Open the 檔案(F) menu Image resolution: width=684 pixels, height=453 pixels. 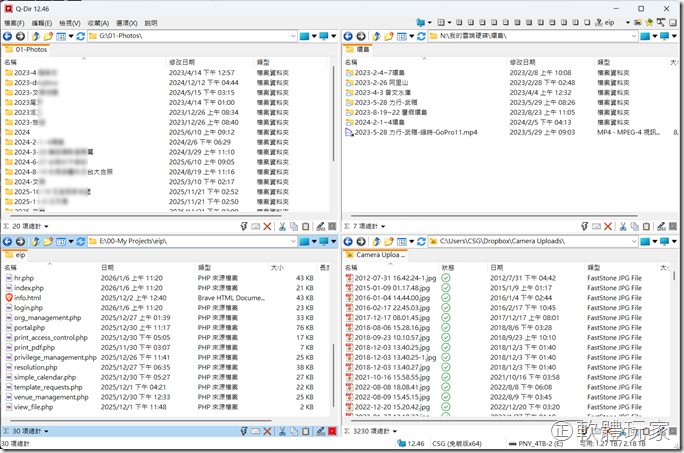14,22
